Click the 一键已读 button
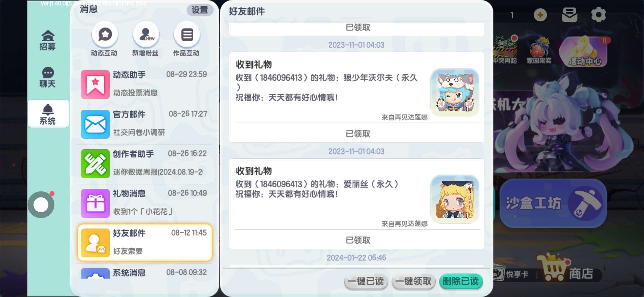The width and height of the screenshot is (644, 297). pos(366,281)
